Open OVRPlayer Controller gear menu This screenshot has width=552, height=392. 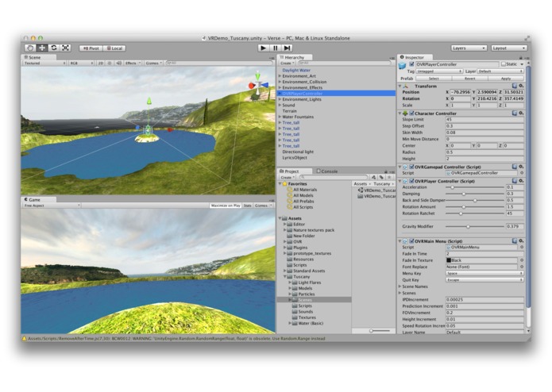point(521,181)
